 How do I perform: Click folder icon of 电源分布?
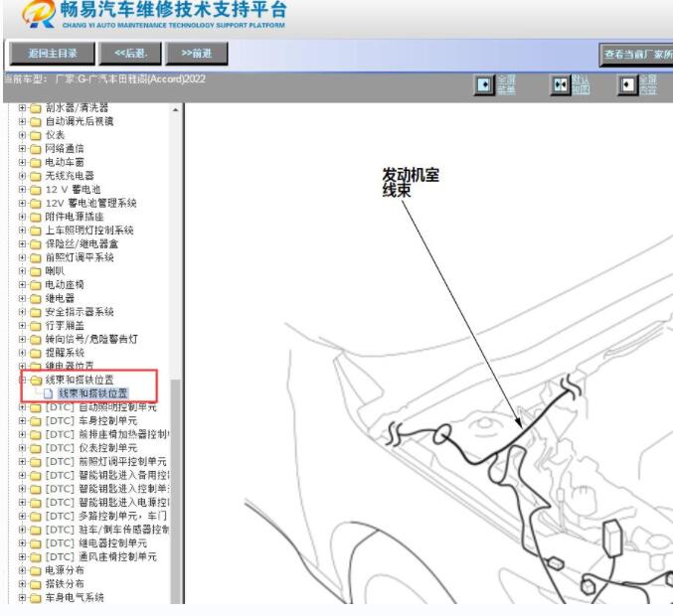pos(35,571)
